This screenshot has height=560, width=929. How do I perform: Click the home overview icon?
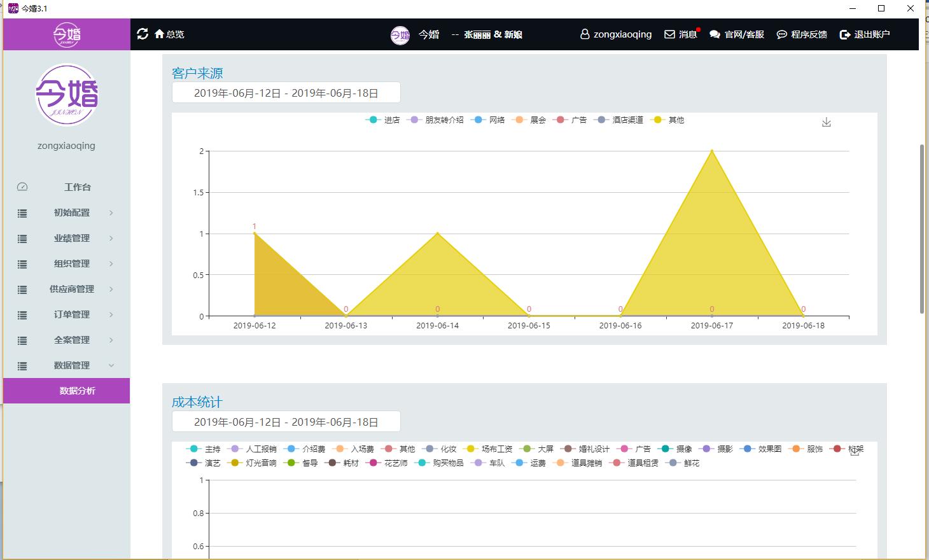[x=159, y=34]
